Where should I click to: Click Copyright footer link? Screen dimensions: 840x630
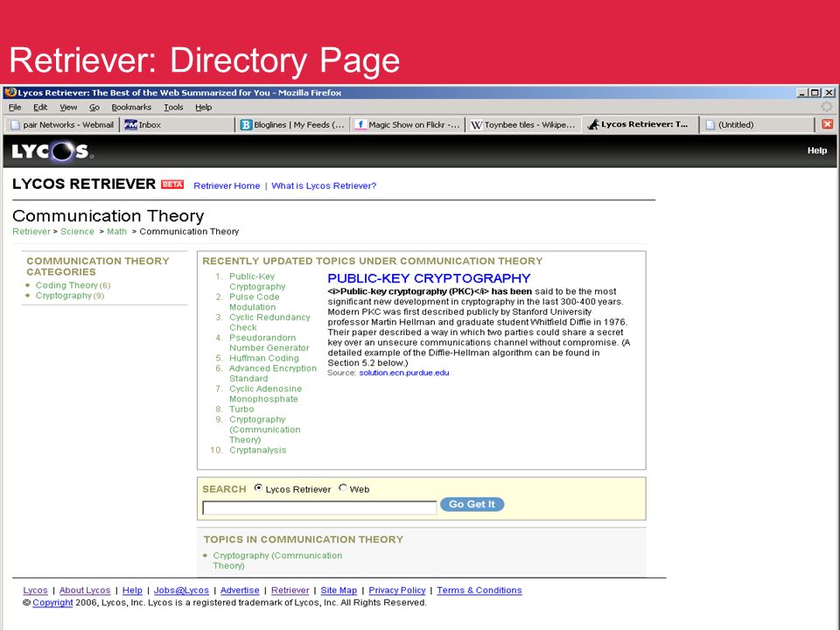tap(52, 603)
